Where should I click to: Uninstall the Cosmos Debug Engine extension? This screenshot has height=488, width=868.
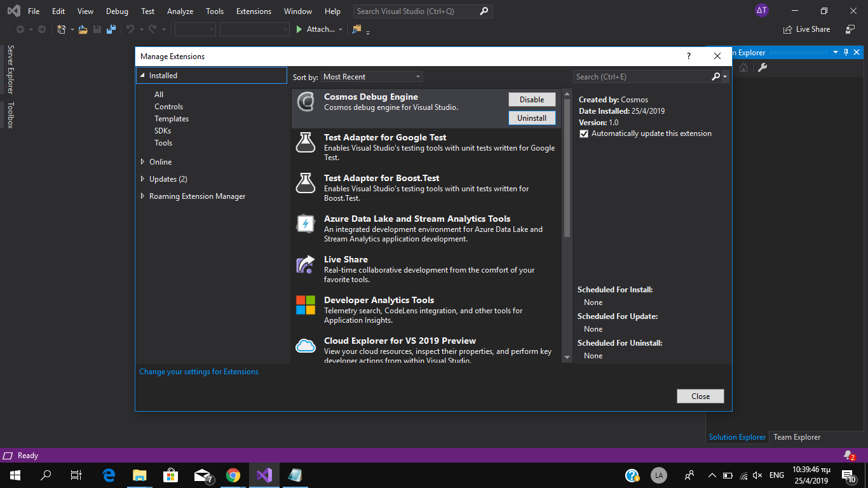[532, 118]
